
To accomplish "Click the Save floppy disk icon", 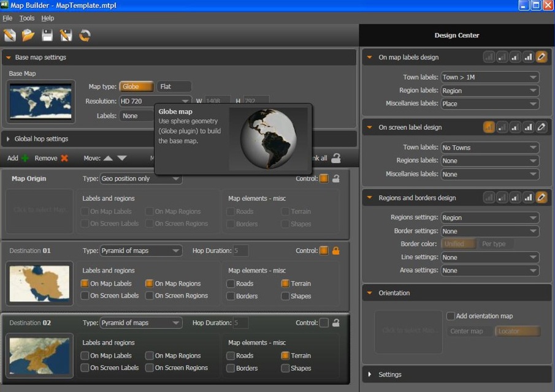I will pyautogui.click(x=47, y=36).
